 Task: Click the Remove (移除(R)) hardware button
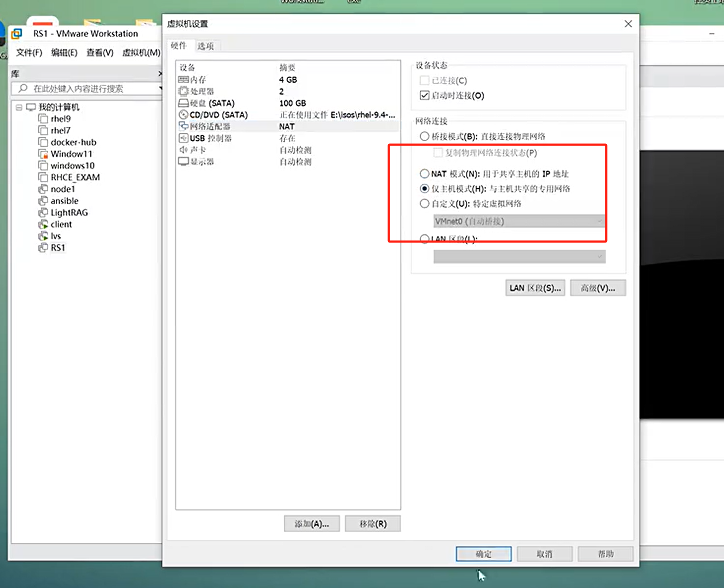point(373,524)
